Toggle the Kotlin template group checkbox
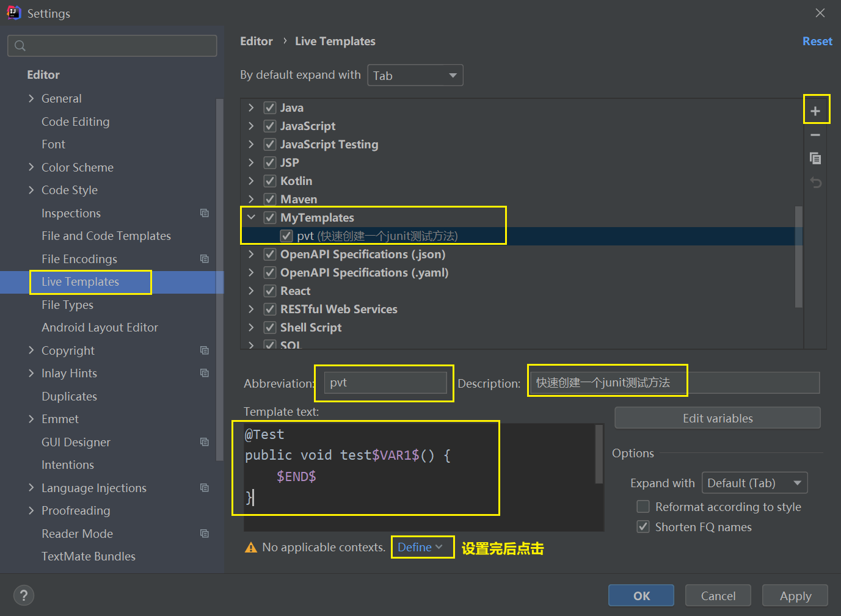 tap(270, 181)
